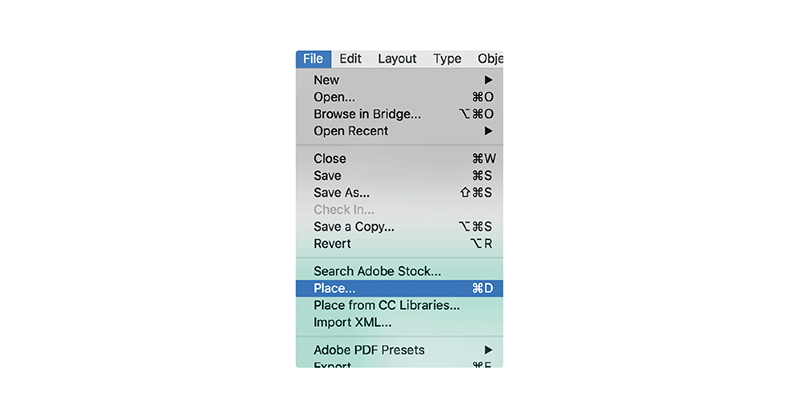Screen dimensions: 800x418
Task: Select Place from CC Libraries...
Action: (386, 305)
